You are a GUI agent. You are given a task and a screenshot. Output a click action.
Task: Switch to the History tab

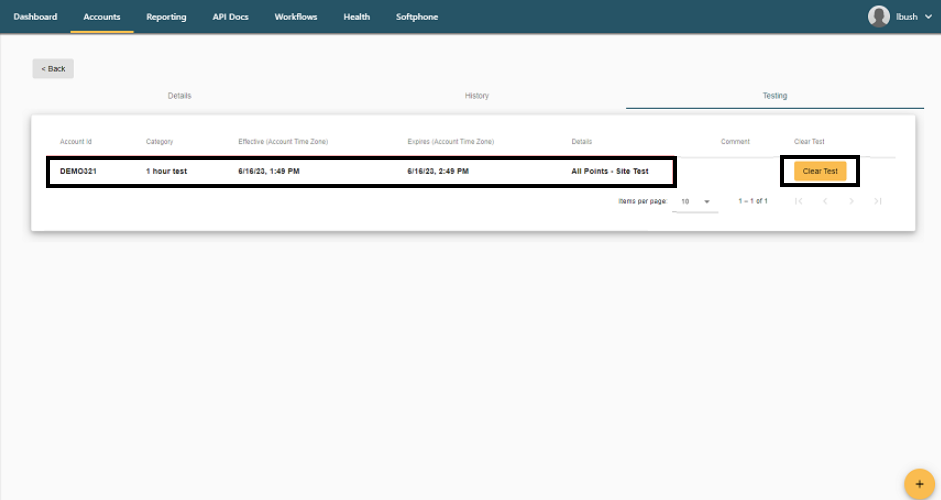[x=477, y=96]
